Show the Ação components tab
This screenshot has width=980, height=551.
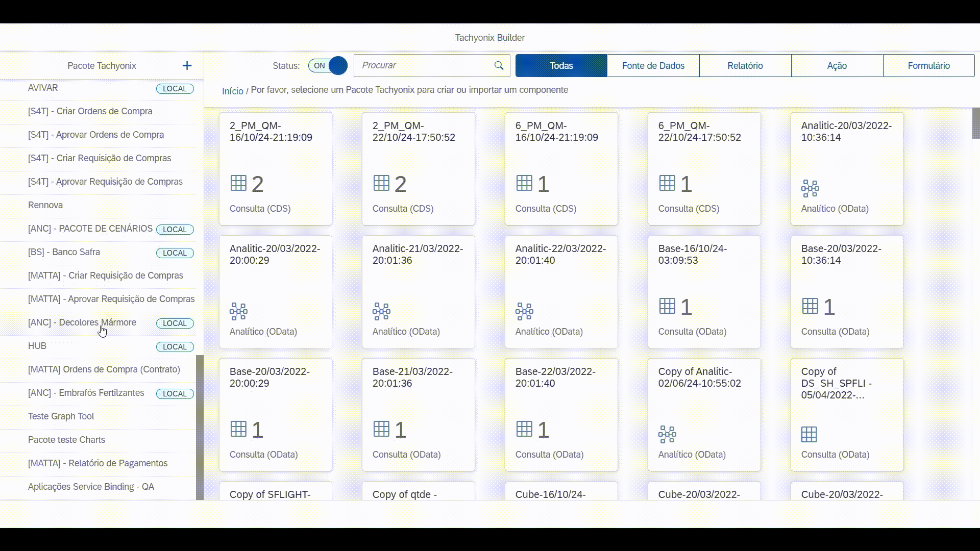(x=837, y=66)
